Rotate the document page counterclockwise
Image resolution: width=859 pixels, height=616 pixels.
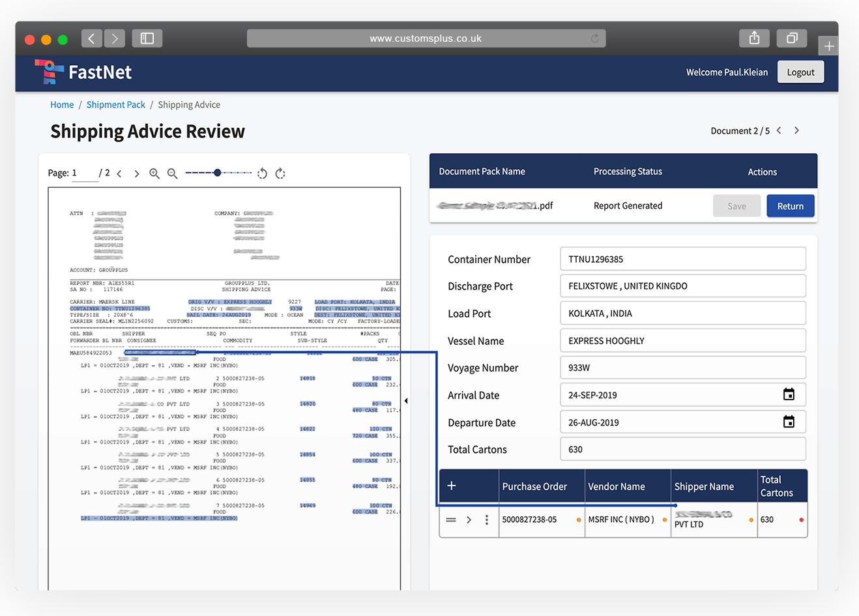tap(262, 173)
